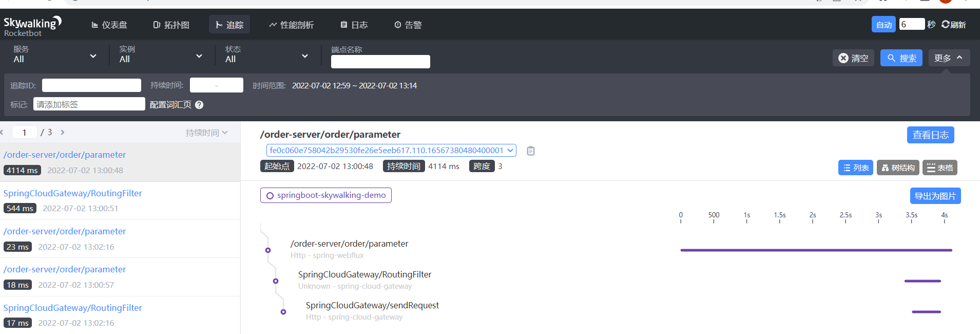Click the 4114 ms duration badge
The image size is (980, 334).
22,170
